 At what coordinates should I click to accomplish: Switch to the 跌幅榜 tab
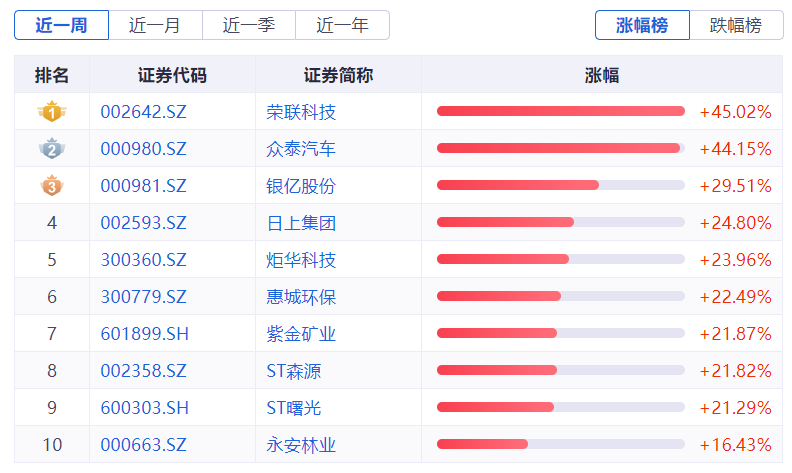tap(736, 25)
